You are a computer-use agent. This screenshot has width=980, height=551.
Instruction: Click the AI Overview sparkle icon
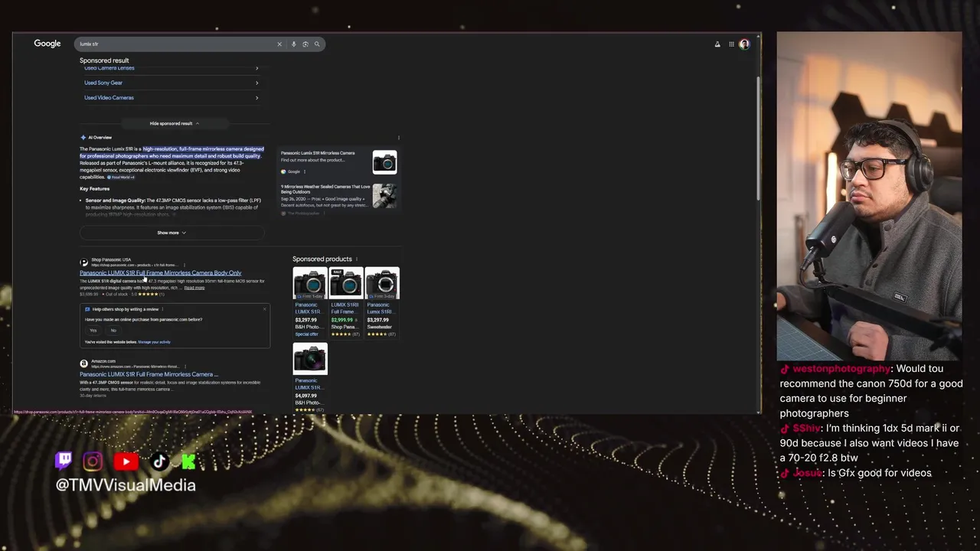(x=83, y=138)
